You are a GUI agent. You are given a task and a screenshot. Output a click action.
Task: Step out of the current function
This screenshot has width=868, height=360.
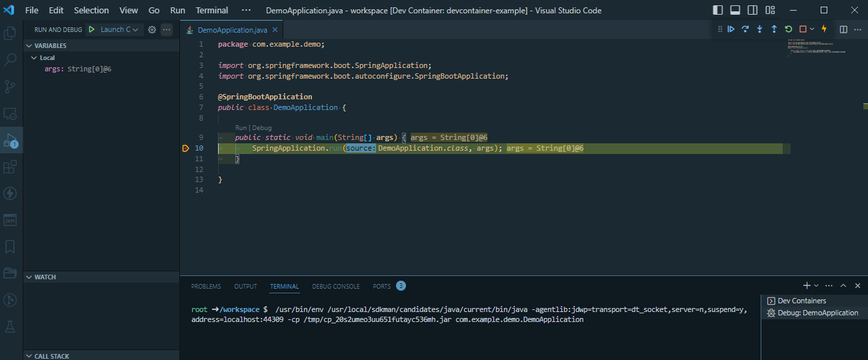774,29
